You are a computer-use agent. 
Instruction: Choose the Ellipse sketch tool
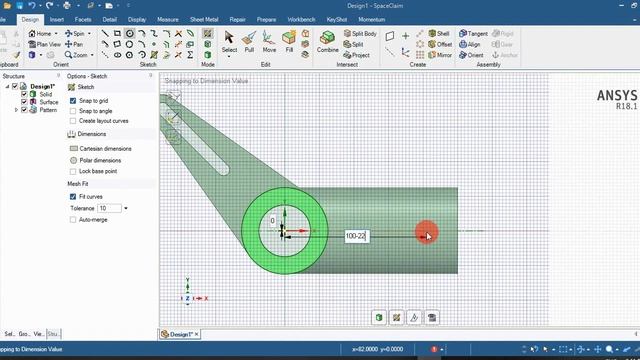pyautogui.click(x=118, y=55)
